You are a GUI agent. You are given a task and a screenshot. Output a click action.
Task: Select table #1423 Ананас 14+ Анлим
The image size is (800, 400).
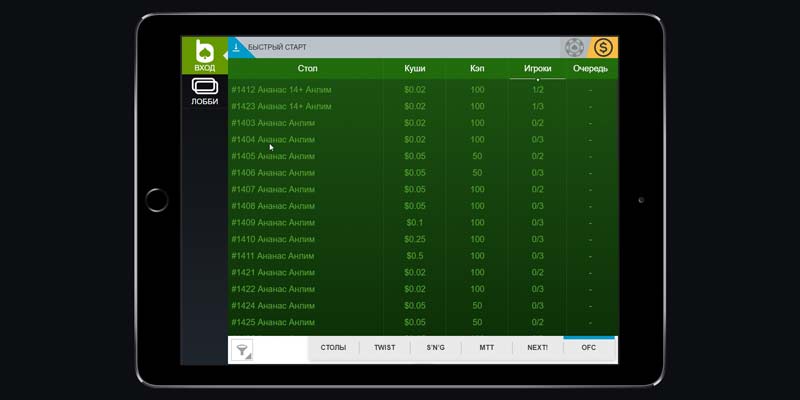pyautogui.click(x=423, y=106)
